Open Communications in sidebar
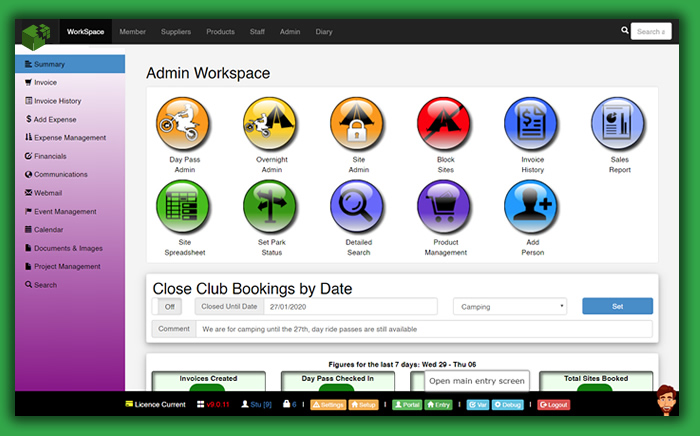The image size is (700, 436). [70, 174]
